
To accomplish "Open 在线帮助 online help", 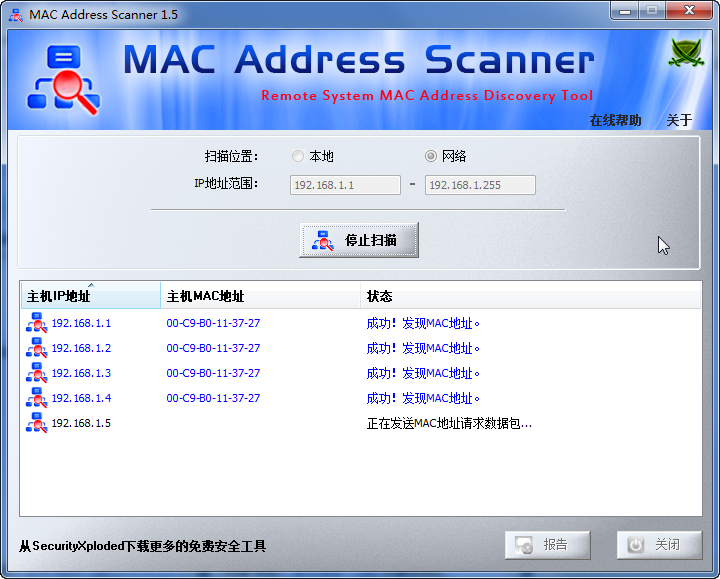I will click(x=615, y=120).
